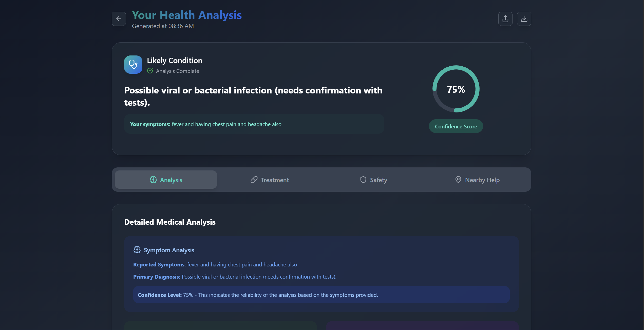The image size is (644, 330).
Task: Click the download report icon
Action: point(524,19)
